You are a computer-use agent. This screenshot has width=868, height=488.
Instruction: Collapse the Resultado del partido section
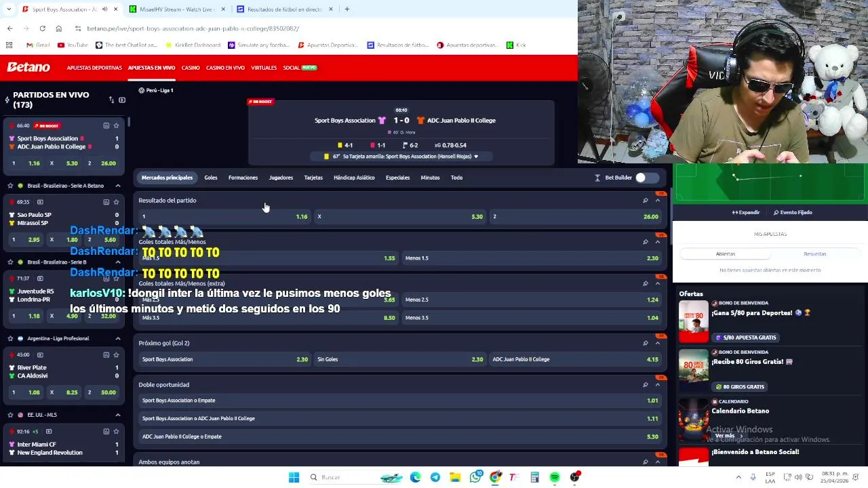coord(657,201)
